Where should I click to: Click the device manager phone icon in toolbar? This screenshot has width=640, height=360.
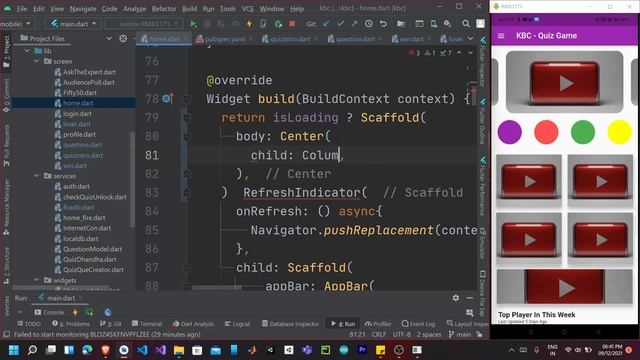pos(433,24)
